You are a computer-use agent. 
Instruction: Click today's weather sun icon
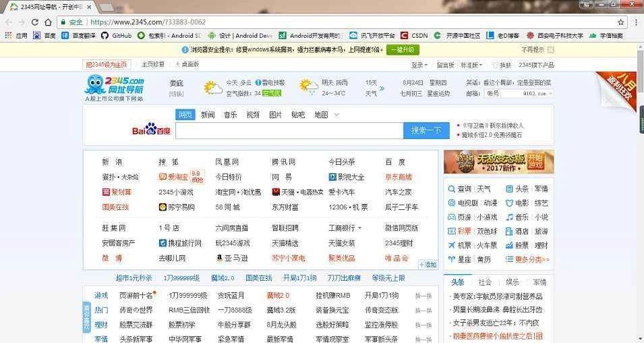click(212, 88)
